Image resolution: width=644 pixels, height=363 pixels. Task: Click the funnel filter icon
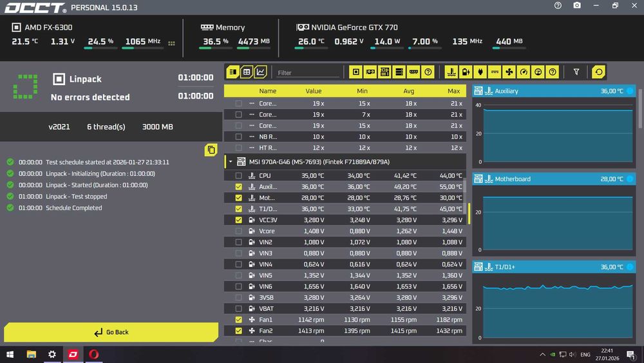click(576, 72)
